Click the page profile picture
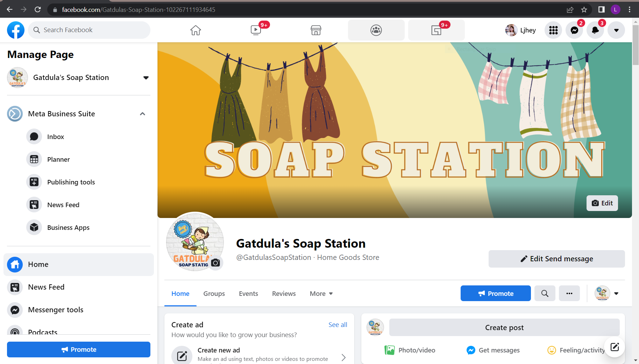 click(x=194, y=242)
